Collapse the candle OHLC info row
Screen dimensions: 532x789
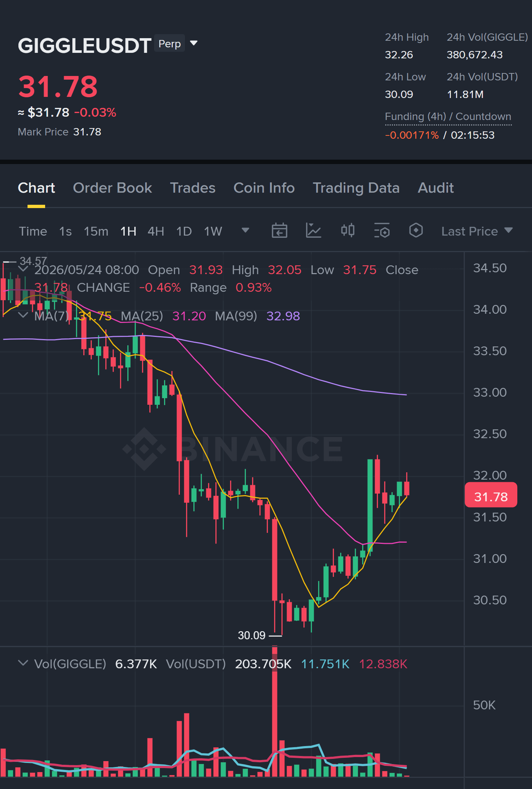point(23,269)
